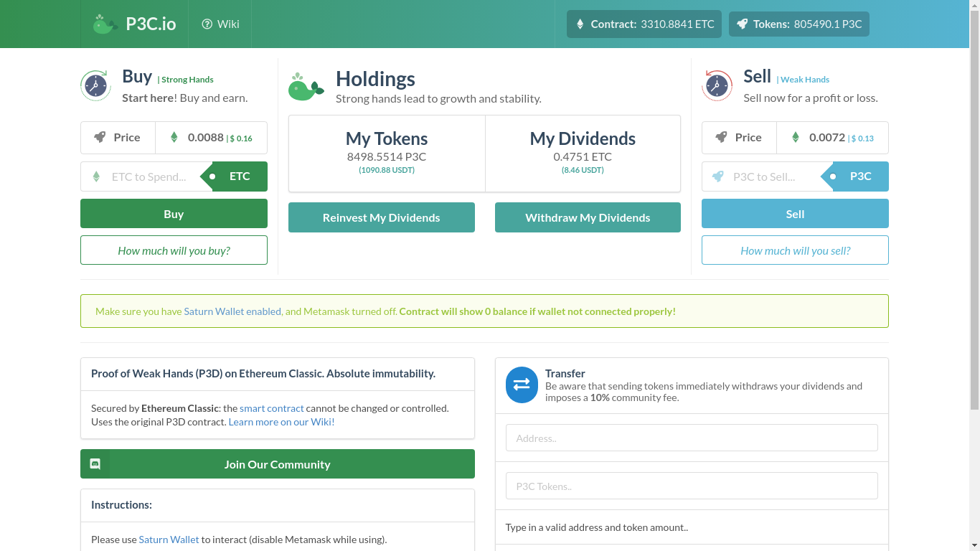Click How much will you buy?
This screenshot has width=980, height=551.
pos(174,250)
